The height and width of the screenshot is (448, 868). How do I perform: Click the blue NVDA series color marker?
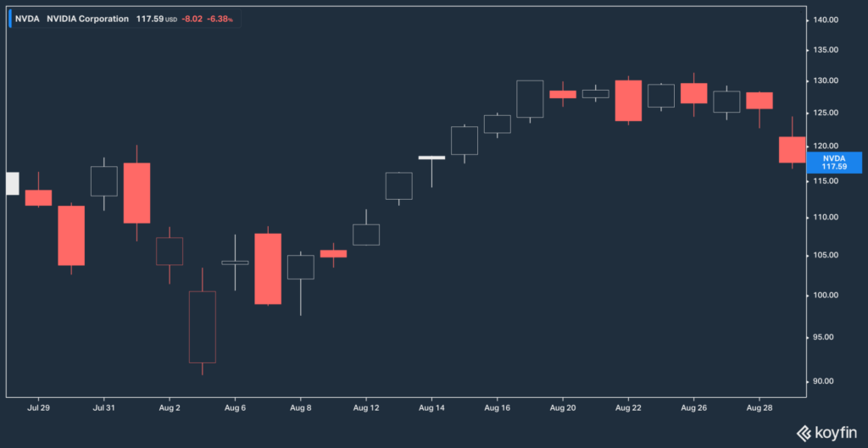[x=9, y=18]
